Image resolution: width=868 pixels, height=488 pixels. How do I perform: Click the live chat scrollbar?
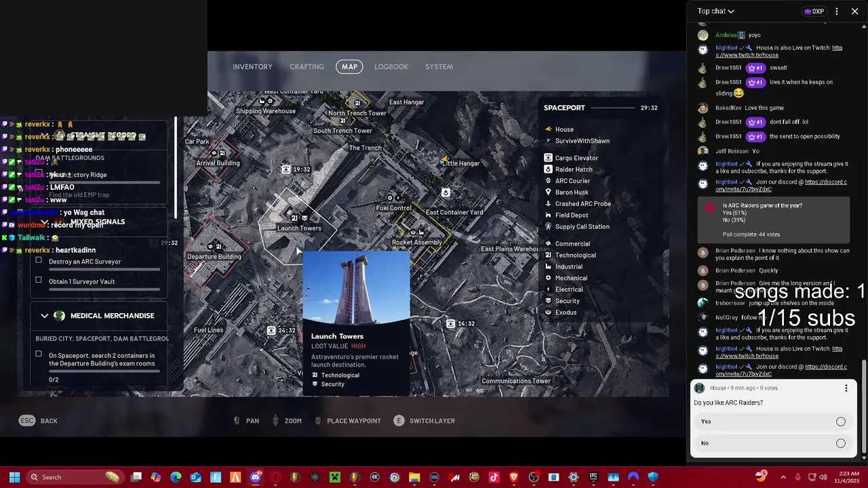click(x=863, y=407)
